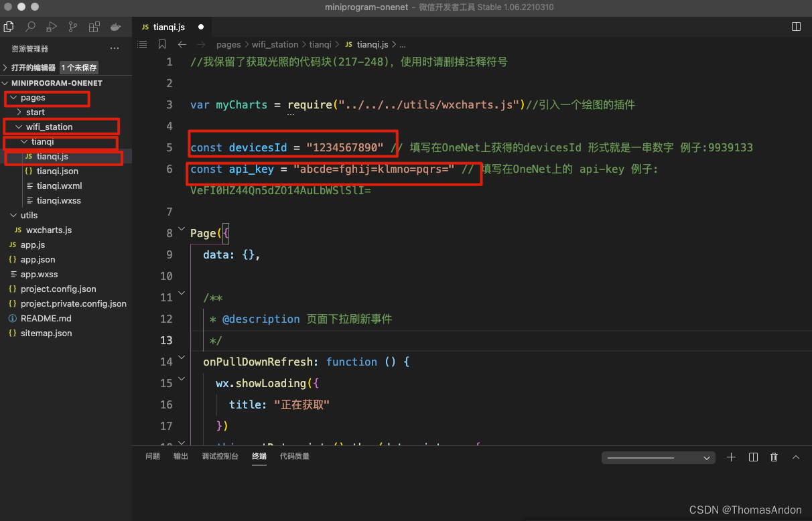This screenshot has height=521, width=812.
Task: Collapse the wifi_station folder
Action: coord(19,127)
